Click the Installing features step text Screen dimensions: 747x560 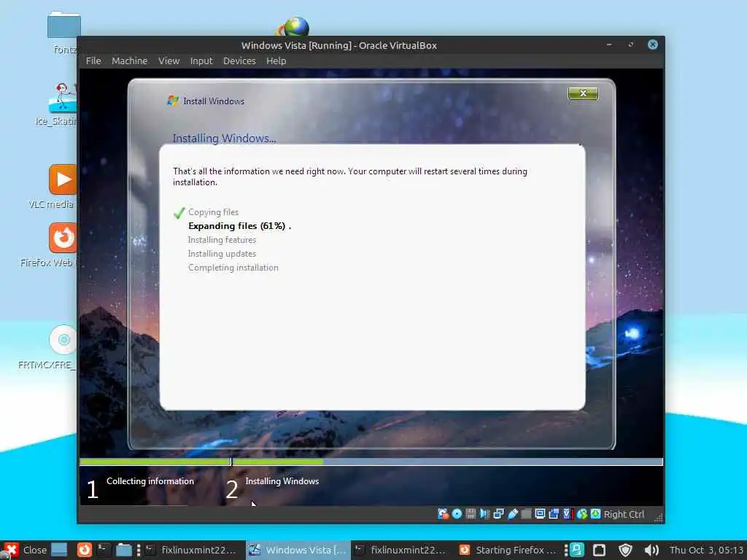(222, 240)
